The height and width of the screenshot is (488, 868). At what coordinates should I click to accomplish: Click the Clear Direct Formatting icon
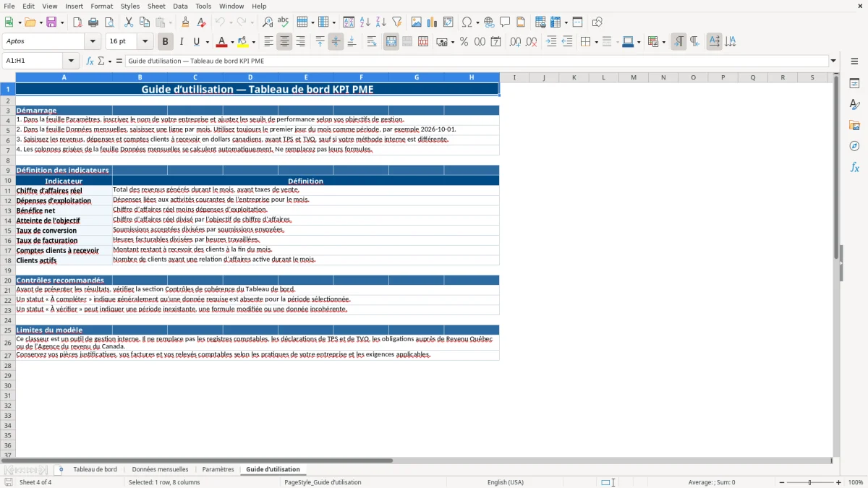[x=202, y=22]
